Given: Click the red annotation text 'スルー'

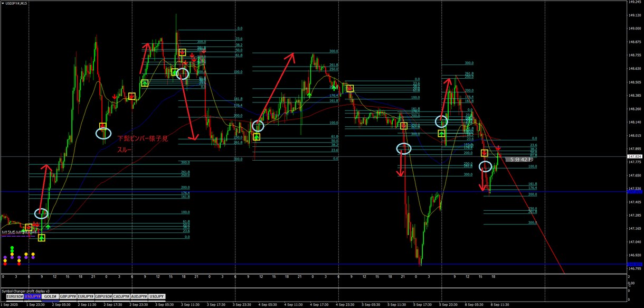Looking at the screenshot, I should [125, 150].
